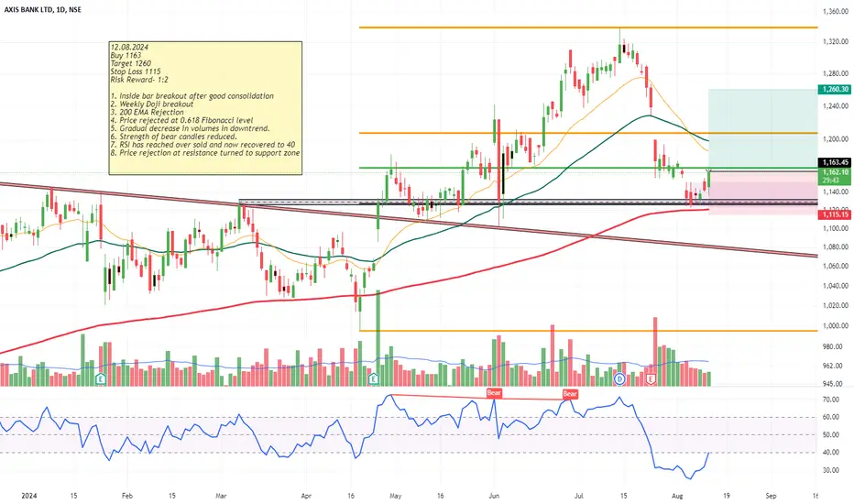Click 'Stop Loss 1115' in the note
854x504 pixels.
pos(136,71)
